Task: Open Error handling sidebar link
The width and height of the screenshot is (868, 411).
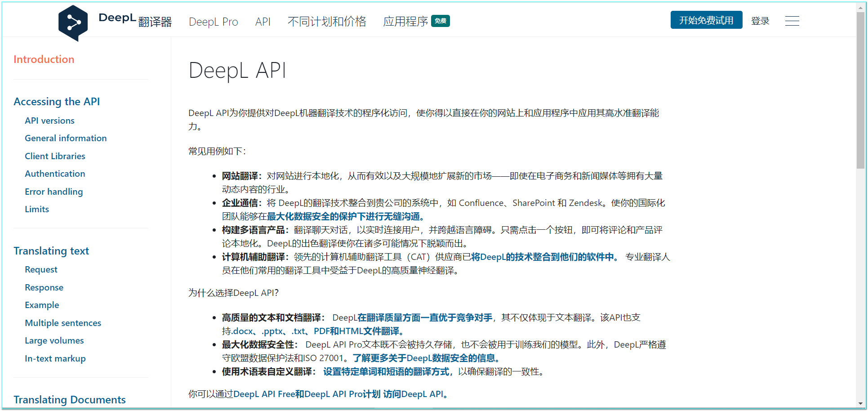Action: 54,192
